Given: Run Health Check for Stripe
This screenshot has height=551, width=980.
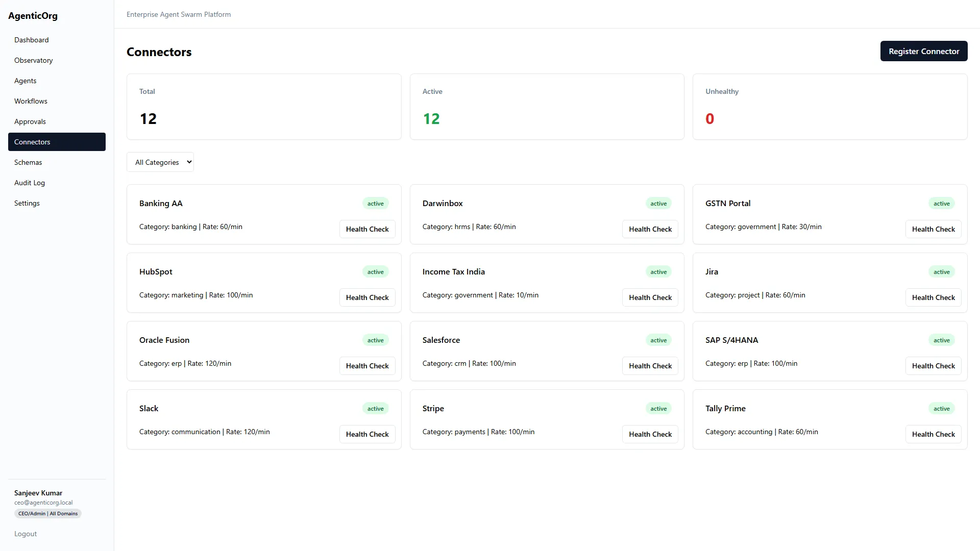Looking at the screenshot, I should pyautogui.click(x=650, y=434).
